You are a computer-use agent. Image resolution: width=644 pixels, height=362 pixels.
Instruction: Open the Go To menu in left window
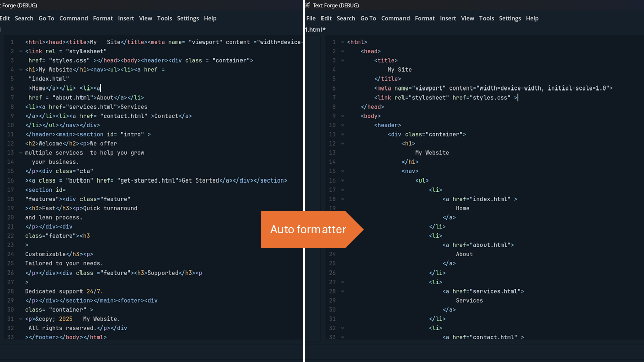(x=46, y=18)
